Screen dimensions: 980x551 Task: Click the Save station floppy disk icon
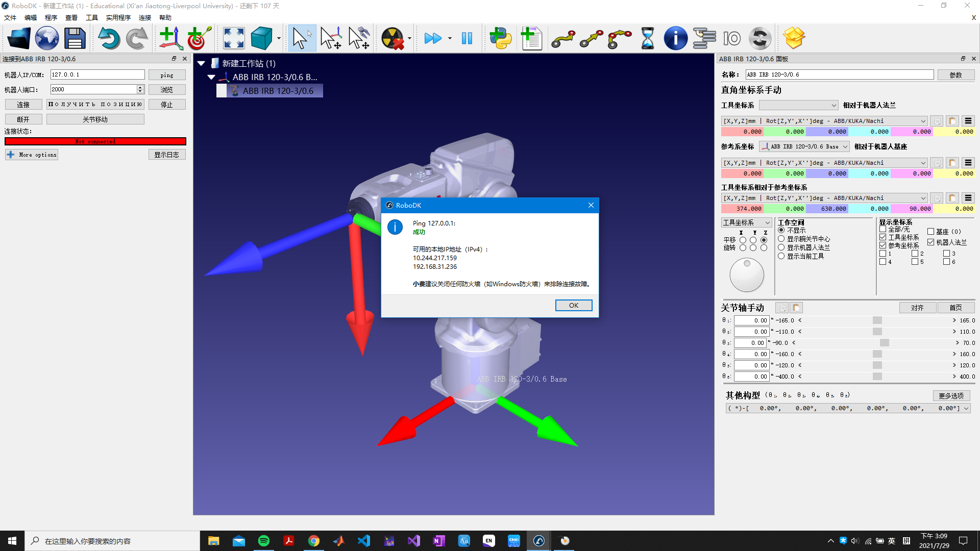pos(75,38)
